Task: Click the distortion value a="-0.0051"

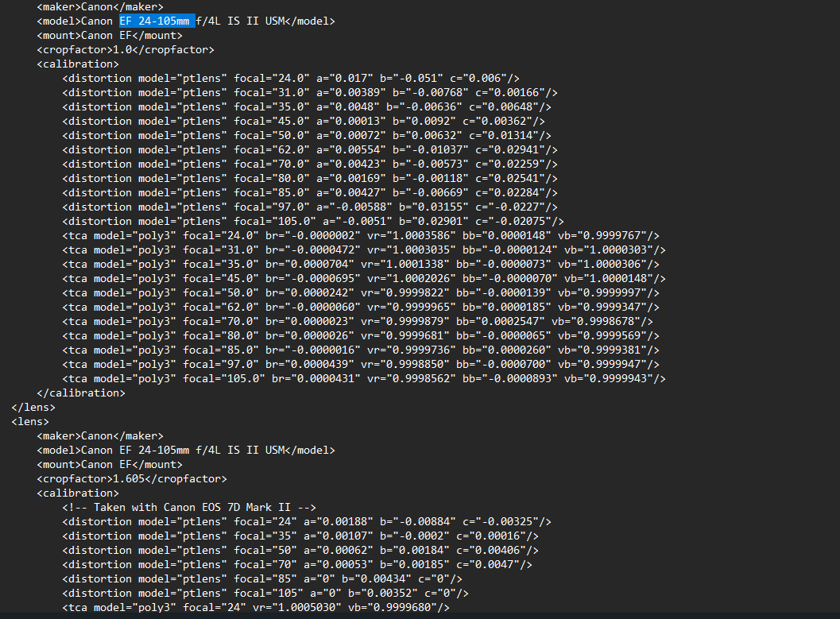Action: coord(348,222)
